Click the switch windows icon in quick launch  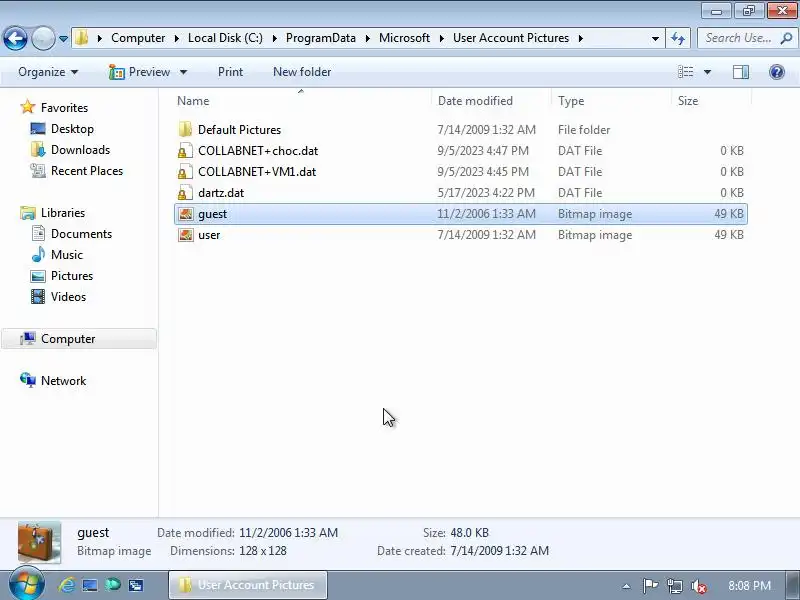[136, 585]
